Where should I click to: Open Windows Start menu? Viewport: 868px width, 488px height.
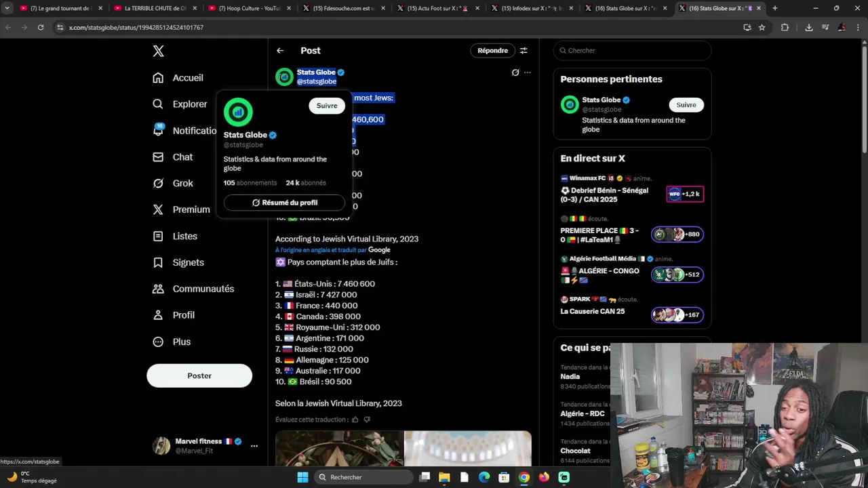pyautogui.click(x=302, y=477)
